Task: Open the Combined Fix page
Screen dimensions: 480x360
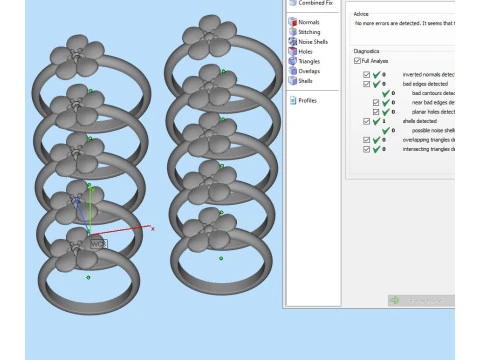Action: click(x=311, y=3)
